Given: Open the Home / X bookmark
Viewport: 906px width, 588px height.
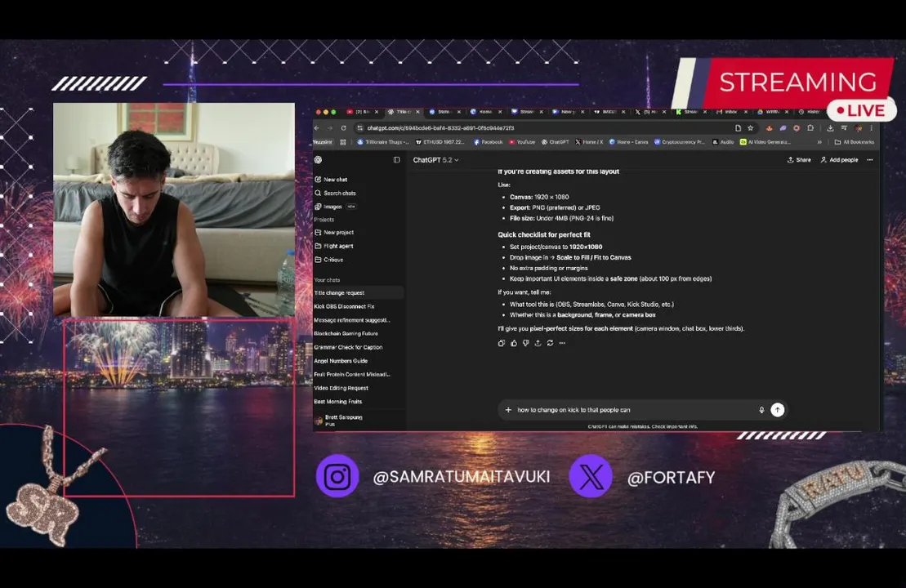Looking at the screenshot, I should point(589,142).
